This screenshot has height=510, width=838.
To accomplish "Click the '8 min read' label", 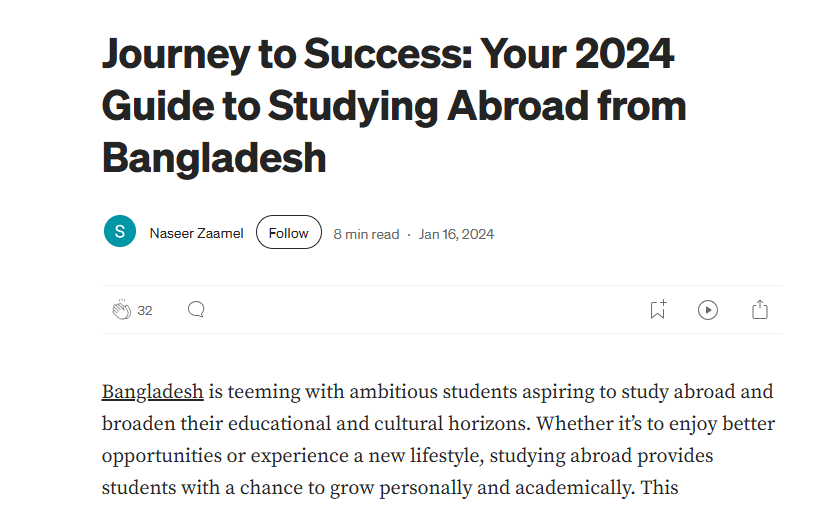I will [x=366, y=234].
